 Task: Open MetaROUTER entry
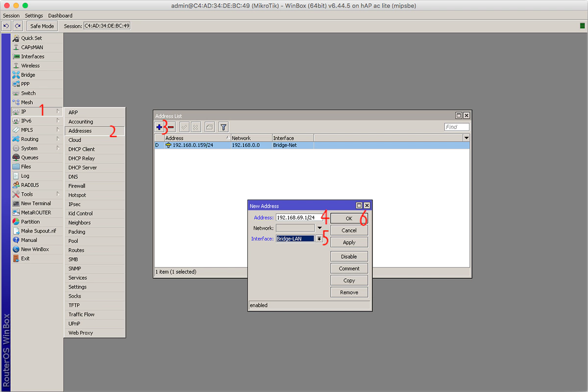point(37,213)
